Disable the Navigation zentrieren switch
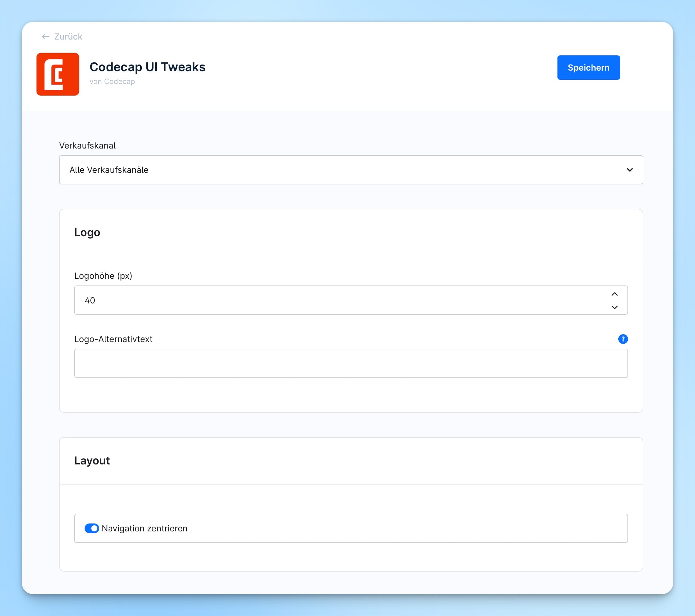 (x=92, y=528)
